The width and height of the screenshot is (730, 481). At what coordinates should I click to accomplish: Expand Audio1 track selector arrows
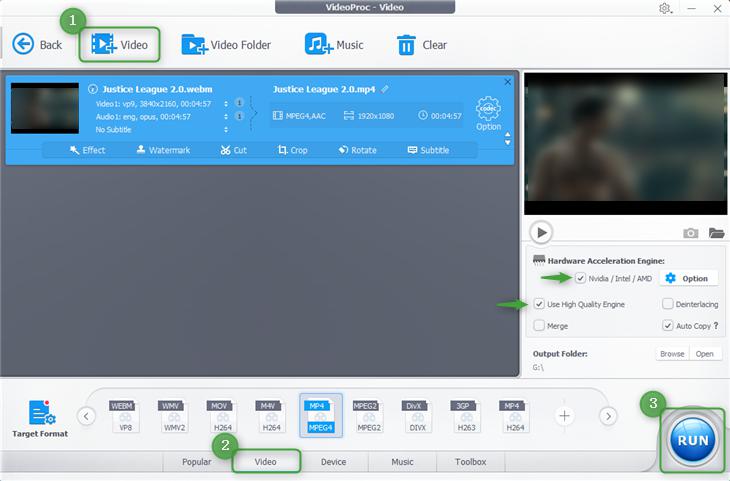coord(226,116)
